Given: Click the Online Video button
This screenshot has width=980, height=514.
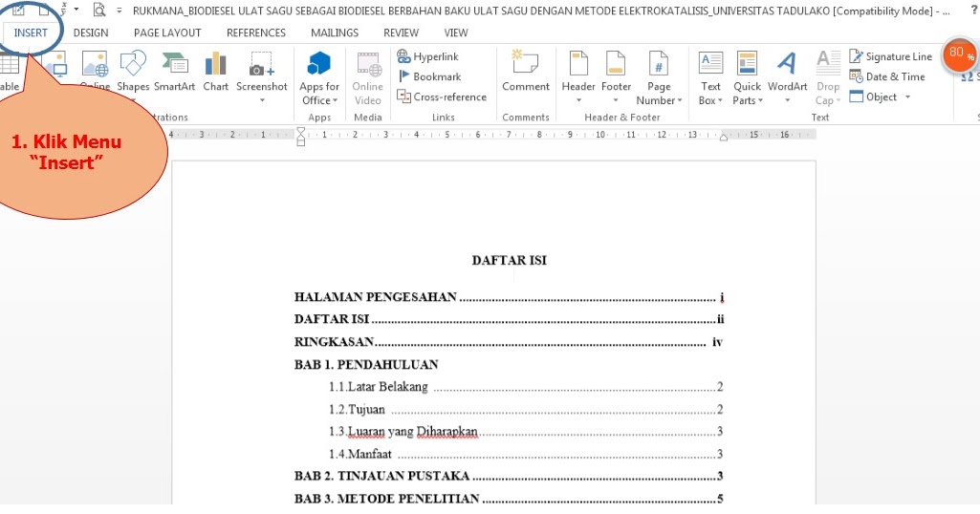Looking at the screenshot, I should 367,78.
